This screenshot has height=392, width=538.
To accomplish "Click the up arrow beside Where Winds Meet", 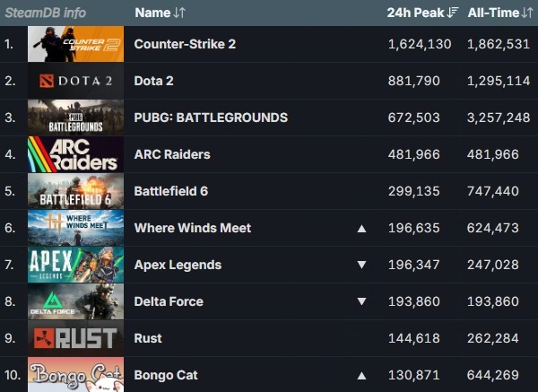I will (361, 229).
